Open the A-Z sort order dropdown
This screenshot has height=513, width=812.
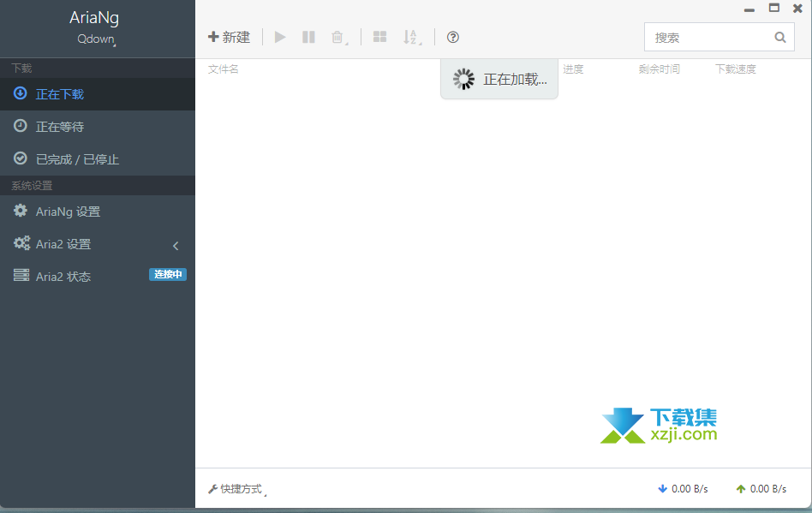point(412,38)
